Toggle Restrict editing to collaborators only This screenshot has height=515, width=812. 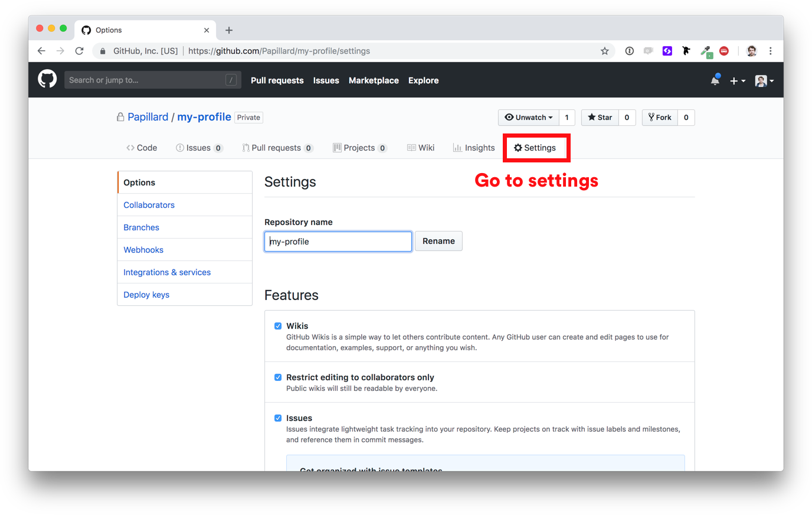pyautogui.click(x=278, y=377)
